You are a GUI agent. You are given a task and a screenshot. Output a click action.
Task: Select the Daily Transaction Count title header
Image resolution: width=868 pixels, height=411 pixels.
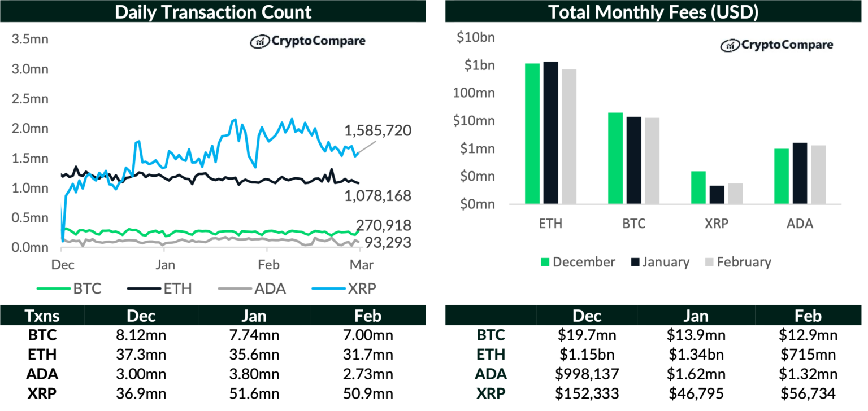point(213,12)
